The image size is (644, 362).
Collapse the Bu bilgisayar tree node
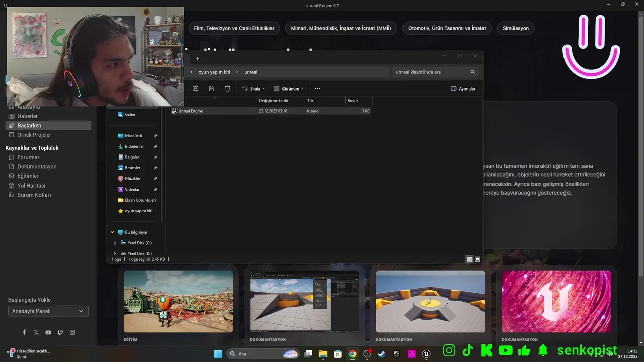(x=112, y=232)
